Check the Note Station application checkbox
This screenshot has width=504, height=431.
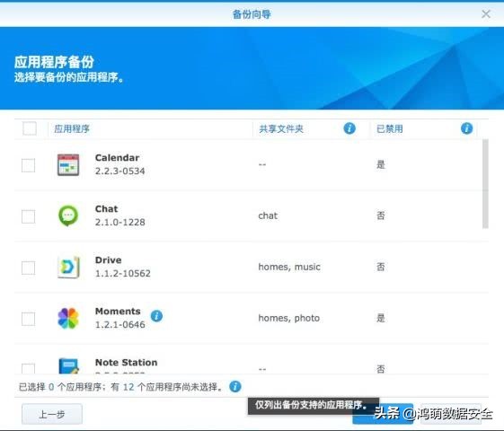(28, 369)
